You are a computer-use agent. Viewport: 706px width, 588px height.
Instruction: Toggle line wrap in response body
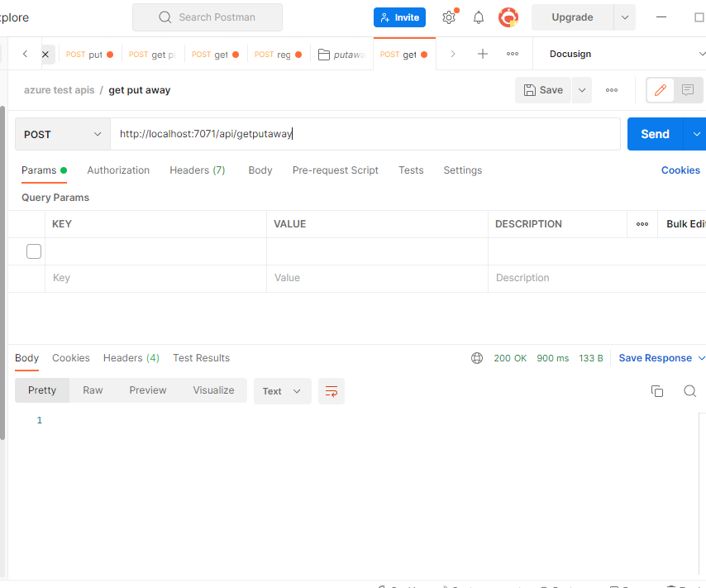332,391
